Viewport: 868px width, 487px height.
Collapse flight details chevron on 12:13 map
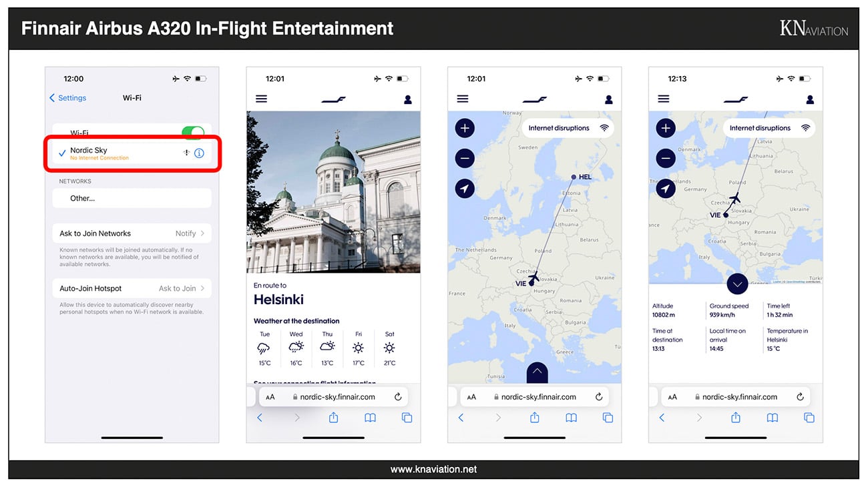pos(737,284)
